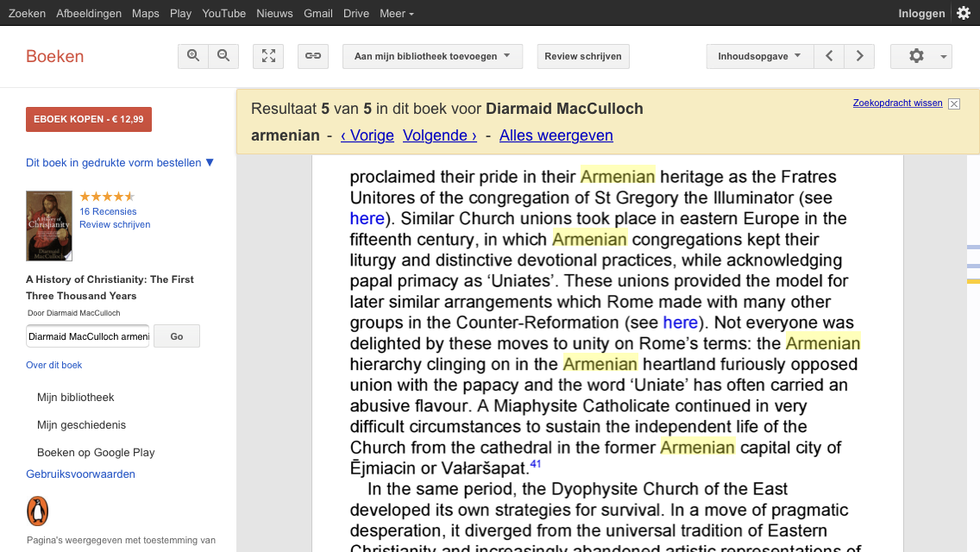Close the search results banner
Image resolution: width=980 pixels, height=552 pixels.
[x=954, y=103]
